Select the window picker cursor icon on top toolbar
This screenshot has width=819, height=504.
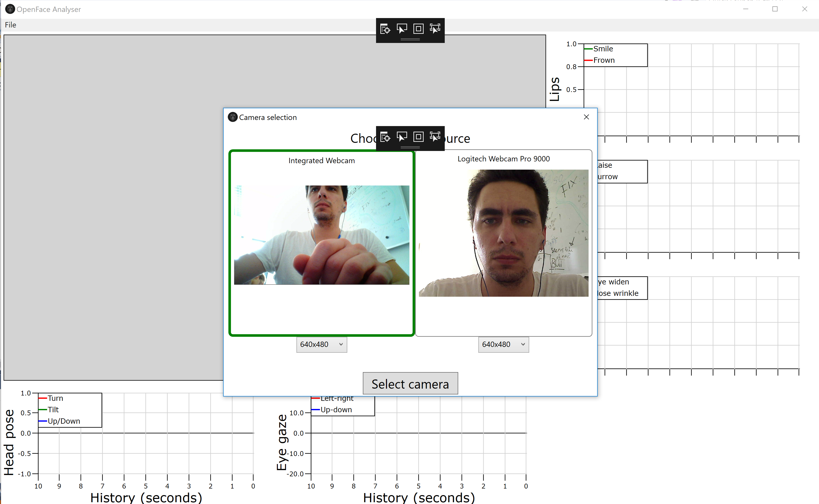pos(402,29)
